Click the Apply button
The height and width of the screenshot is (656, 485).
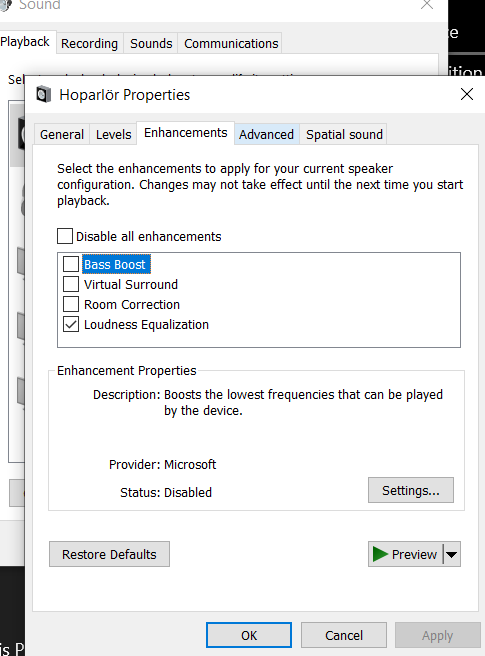point(437,636)
